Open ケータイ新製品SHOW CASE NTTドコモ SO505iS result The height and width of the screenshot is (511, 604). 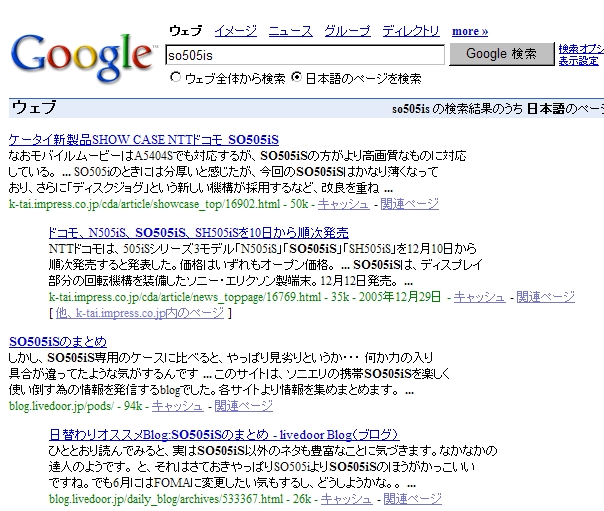(x=144, y=139)
